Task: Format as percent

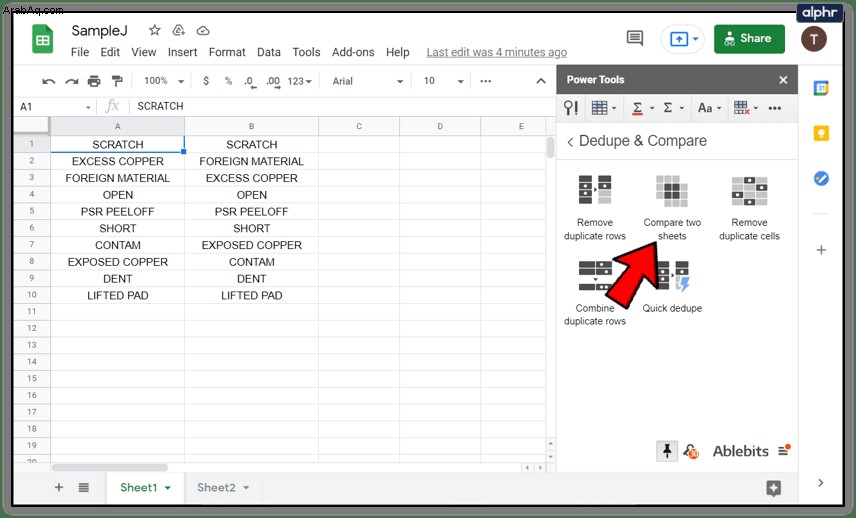Action: [x=228, y=81]
